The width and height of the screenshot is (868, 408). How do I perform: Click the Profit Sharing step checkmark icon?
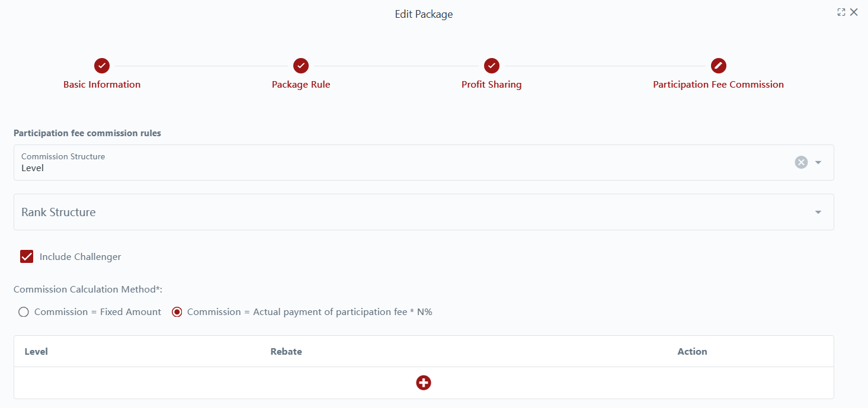[x=492, y=66]
